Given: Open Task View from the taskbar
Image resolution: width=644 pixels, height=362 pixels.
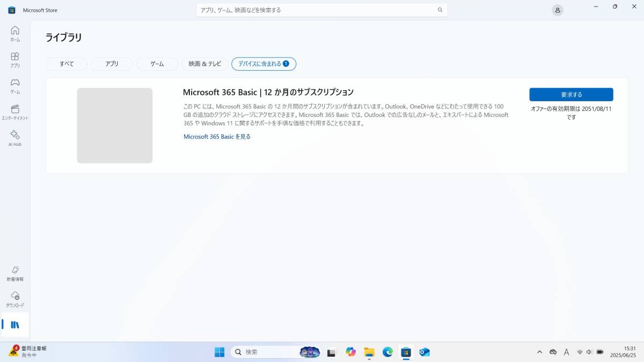Looking at the screenshot, I should (332, 352).
